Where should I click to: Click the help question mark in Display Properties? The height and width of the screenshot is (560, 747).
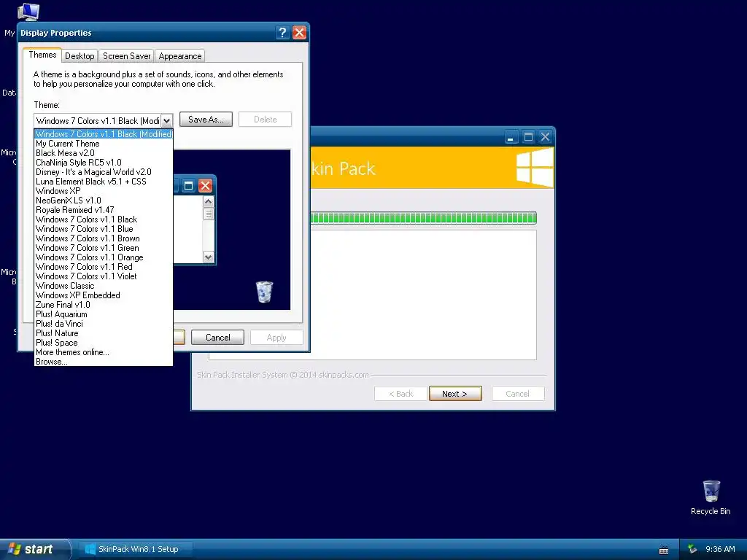point(282,32)
